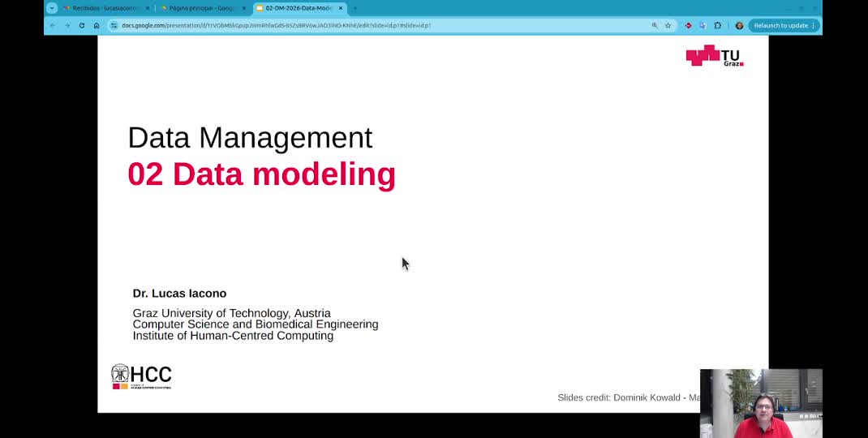Open the zoom magnifier icon in address bar

tap(655, 25)
